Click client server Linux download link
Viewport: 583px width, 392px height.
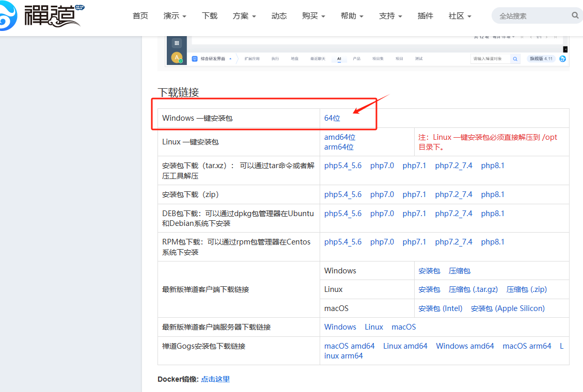(374, 327)
